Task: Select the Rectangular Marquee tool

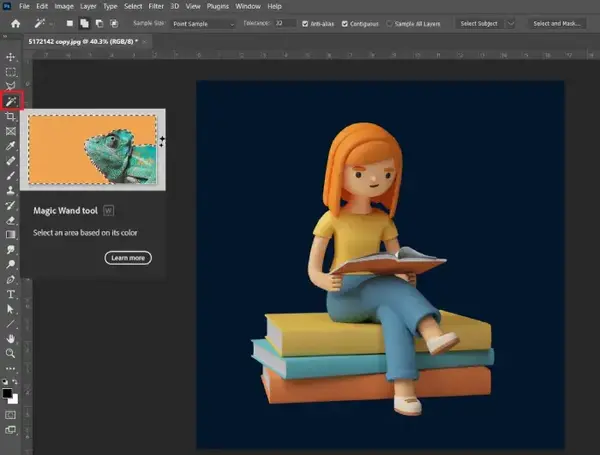Action: [10, 72]
